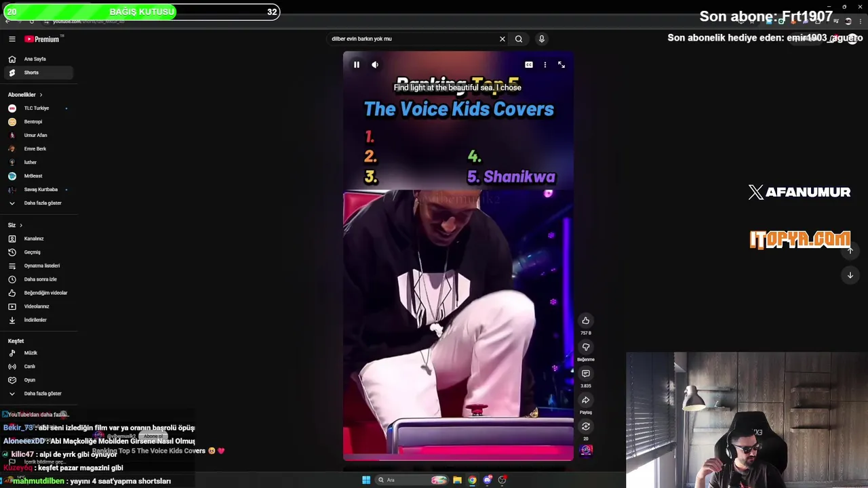Open Windows Start menu
The width and height of the screenshot is (868, 488).
pyautogui.click(x=366, y=480)
